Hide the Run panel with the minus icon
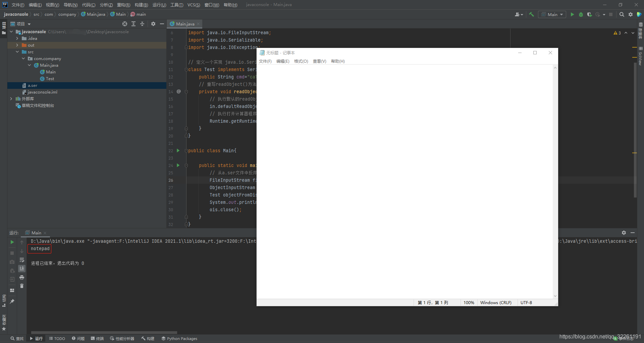This screenshot has width=644, height=343. [x=633, y=233]
